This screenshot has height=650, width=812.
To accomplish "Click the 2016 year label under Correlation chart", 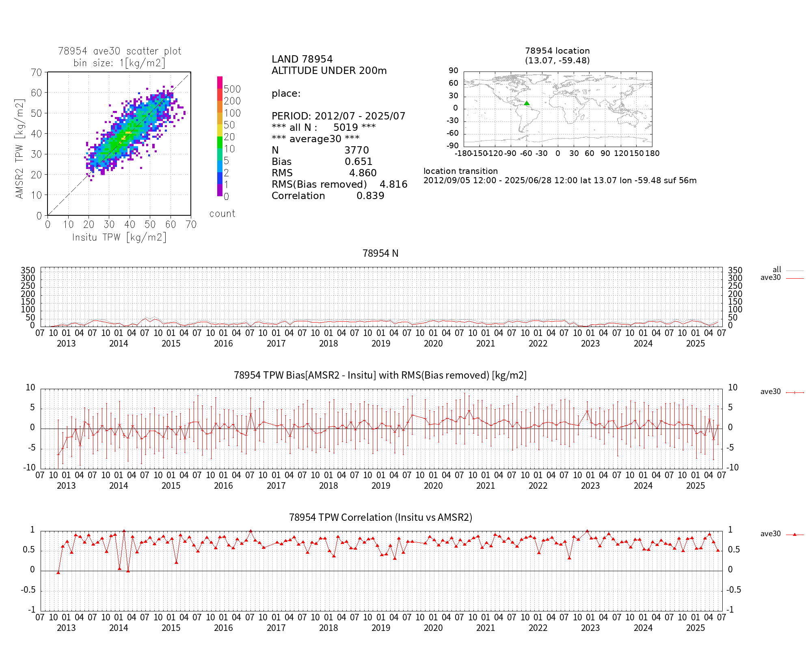I will click(x=223, y=628).
